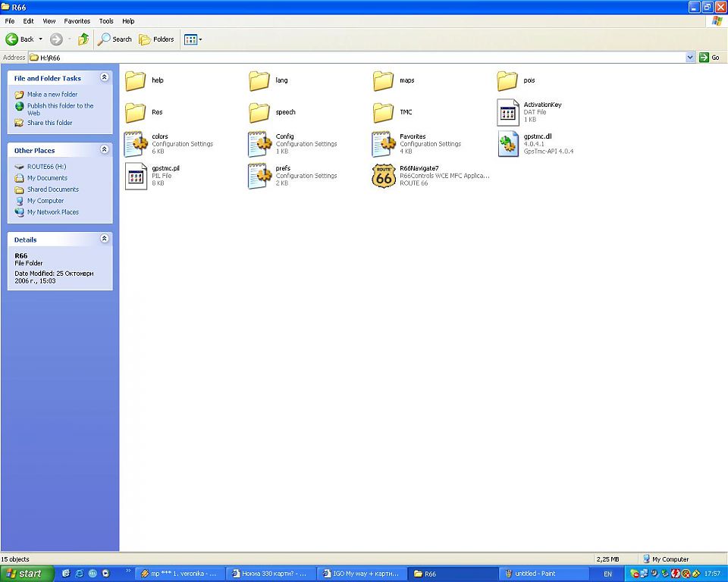Click the 17:57 taskbar clock

(712, 574)
